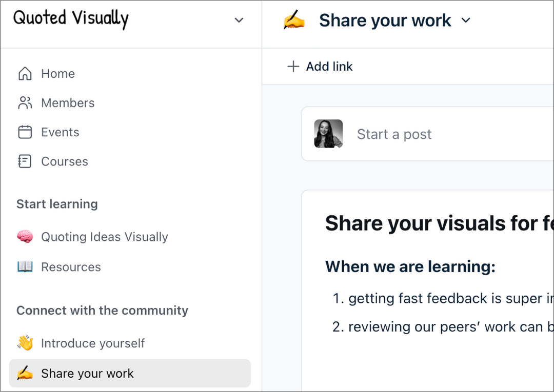The image size is (554, 392).
Task: Expand the Share your work header dropdown
Action: (x=466, y=21)
